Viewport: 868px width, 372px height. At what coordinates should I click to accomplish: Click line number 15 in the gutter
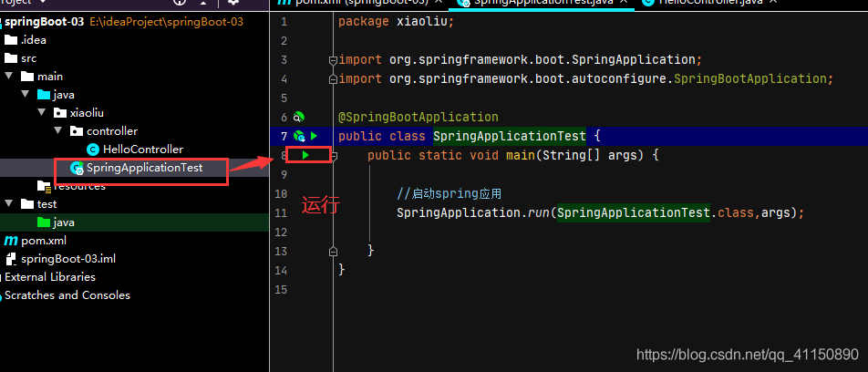(281, 290)
